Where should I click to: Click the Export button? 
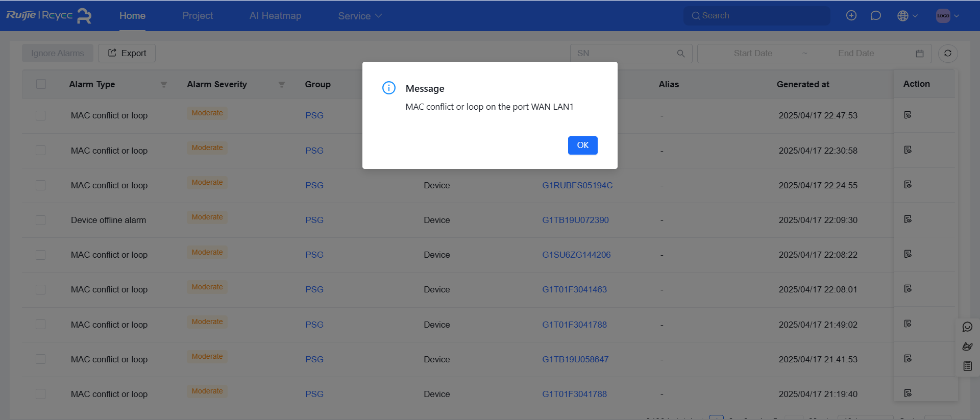(x=127, y=53)
